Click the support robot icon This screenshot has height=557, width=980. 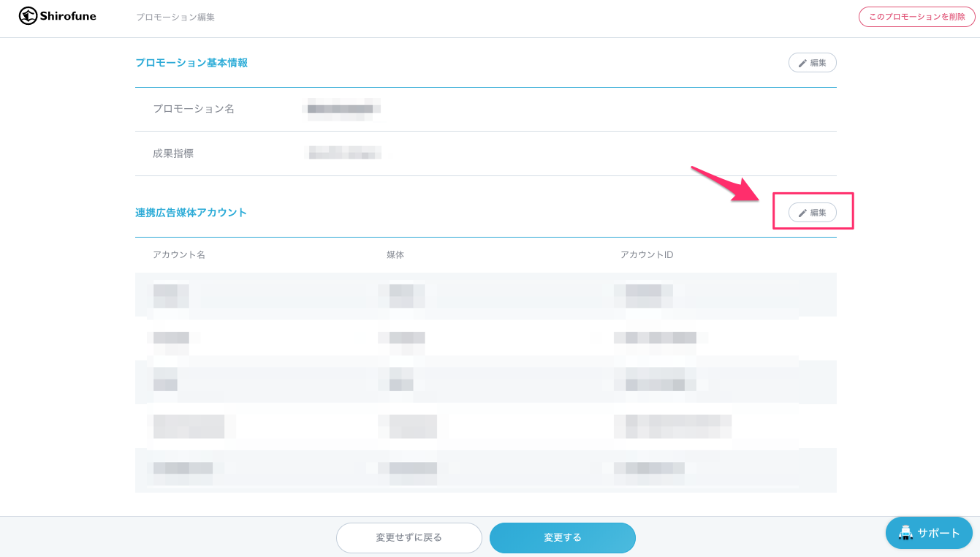(905, 533)
